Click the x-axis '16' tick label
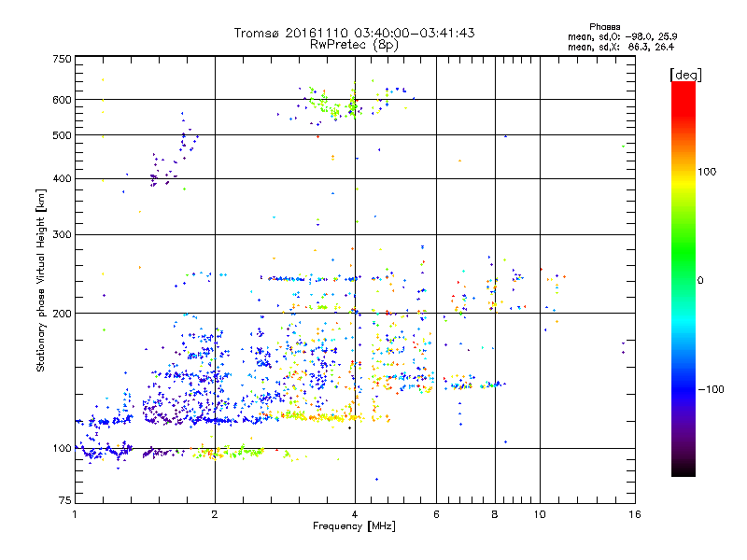 pos(635,514)
